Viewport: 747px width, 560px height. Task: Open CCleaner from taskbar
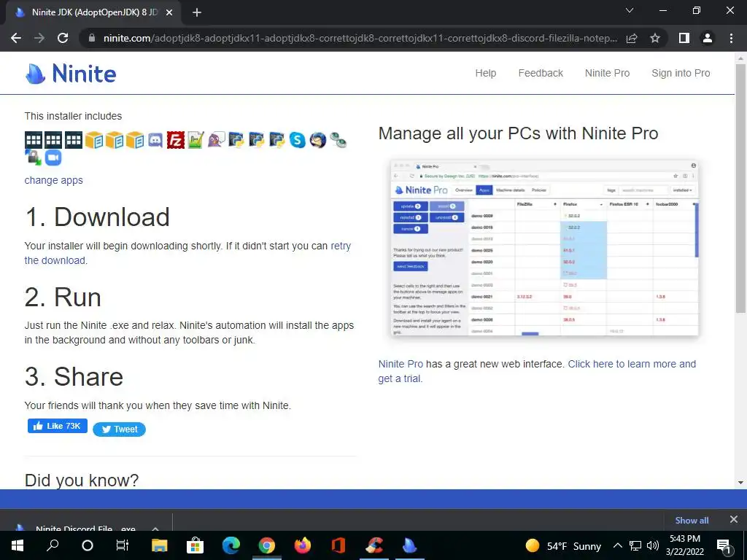(374, 545)
